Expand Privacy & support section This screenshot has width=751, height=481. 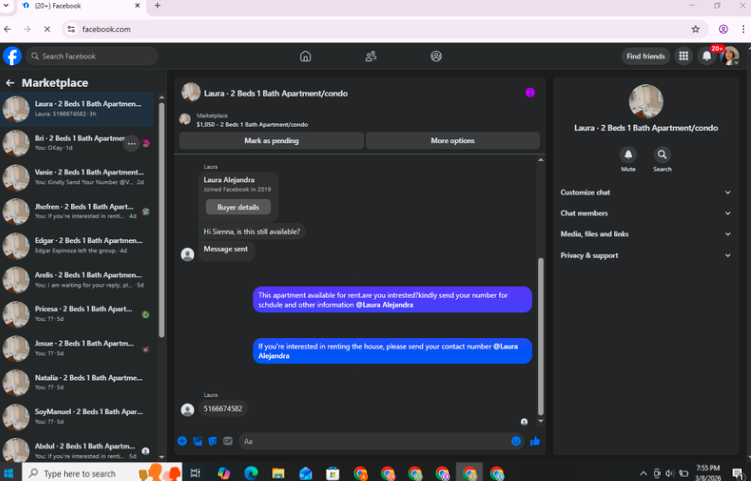tap(646, 255)
